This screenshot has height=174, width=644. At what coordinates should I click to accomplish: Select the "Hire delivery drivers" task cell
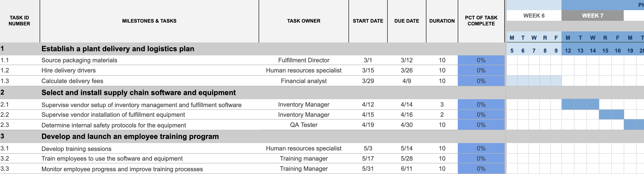pyautogui.click(x=68, y=71)
